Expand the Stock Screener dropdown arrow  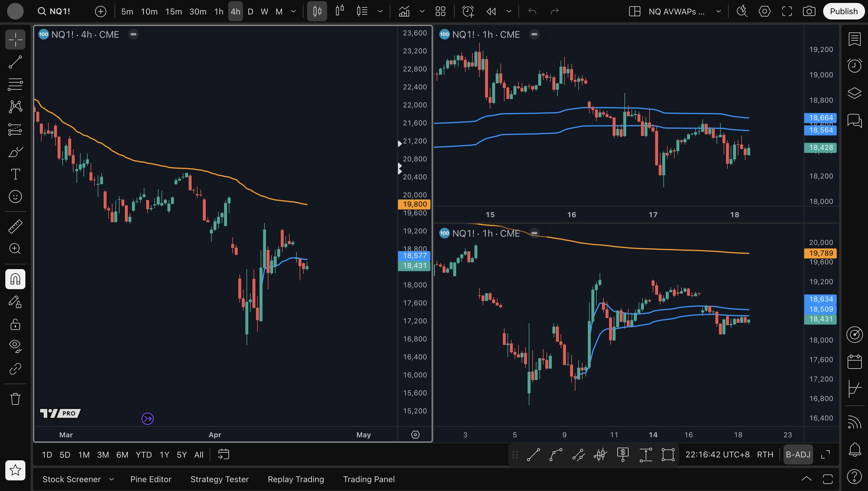pos(112,479)
